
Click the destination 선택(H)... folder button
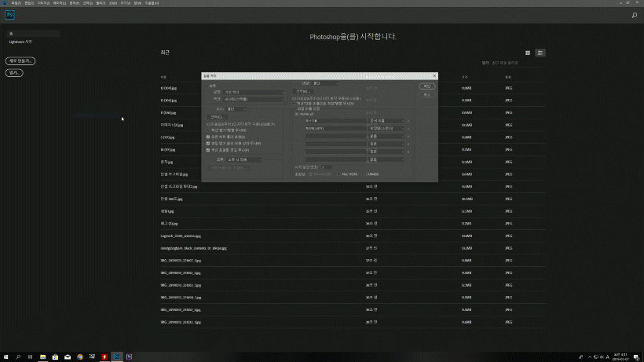click(x=302, y=91)
